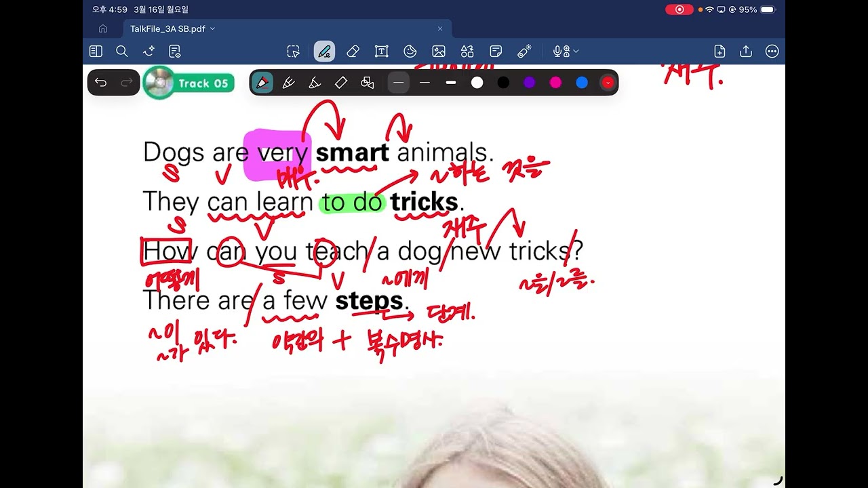Toggle the draw-and-shape recognition option
The width and height of the screenshot is (868, 488).
(x=368, y=83)
